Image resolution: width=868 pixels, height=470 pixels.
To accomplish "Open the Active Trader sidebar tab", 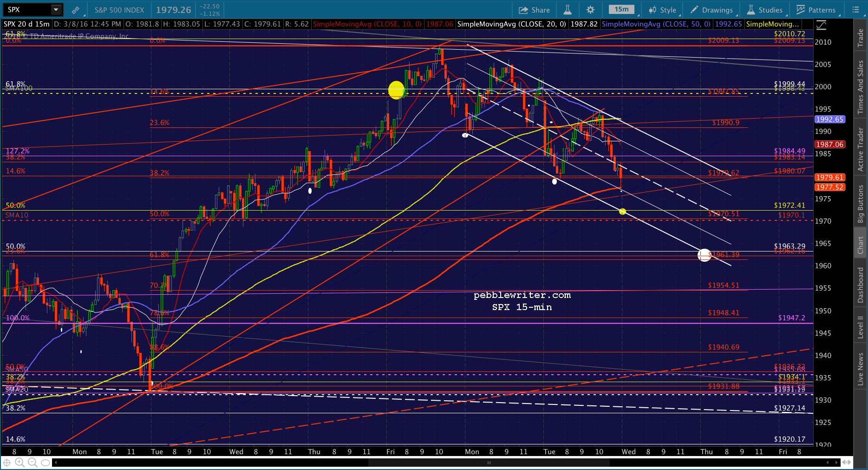I will point(861,150).
